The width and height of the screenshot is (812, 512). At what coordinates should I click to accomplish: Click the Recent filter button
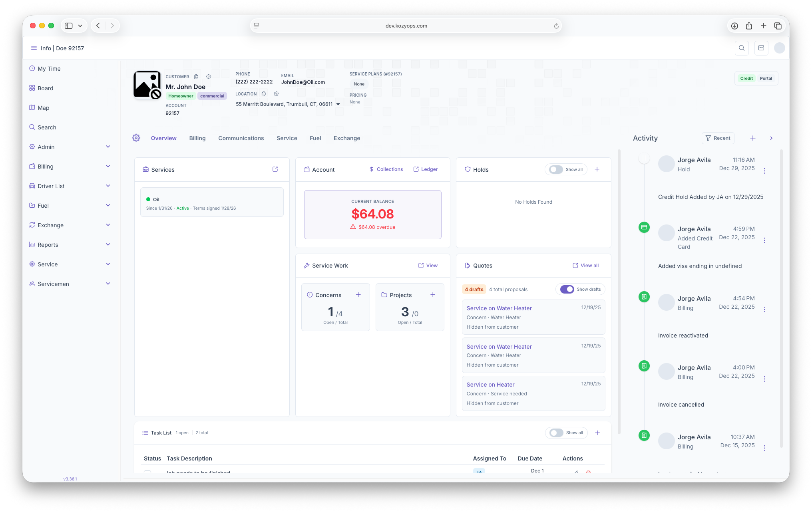718,138
